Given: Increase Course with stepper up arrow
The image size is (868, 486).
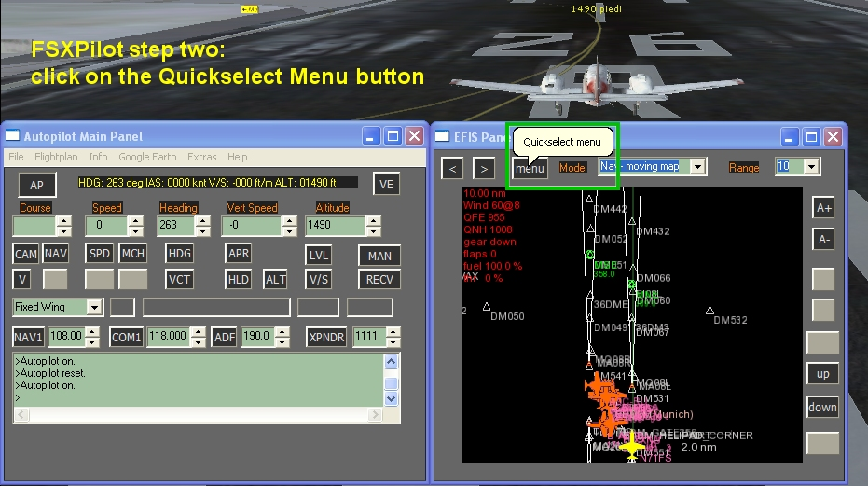Looking at the screenshot, I should tap(64, 220).
